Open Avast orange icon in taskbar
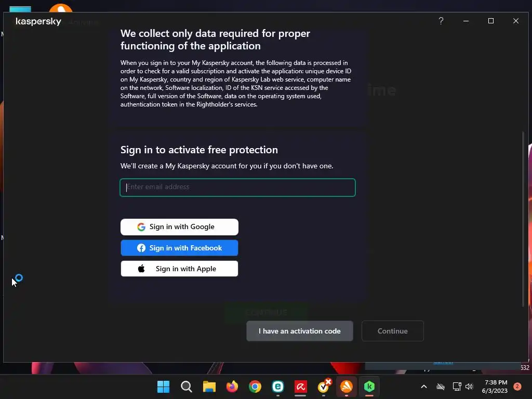The height and width of the screenshot is (399, 532). point(347,387)
